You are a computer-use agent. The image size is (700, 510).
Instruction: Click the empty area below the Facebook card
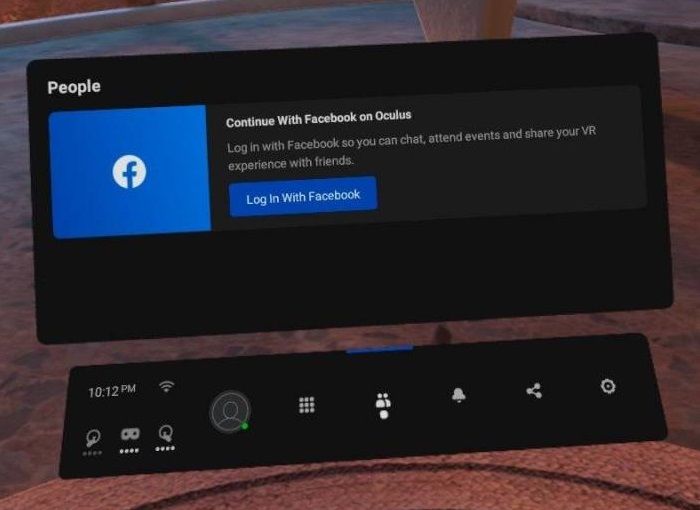coord(350,280)
